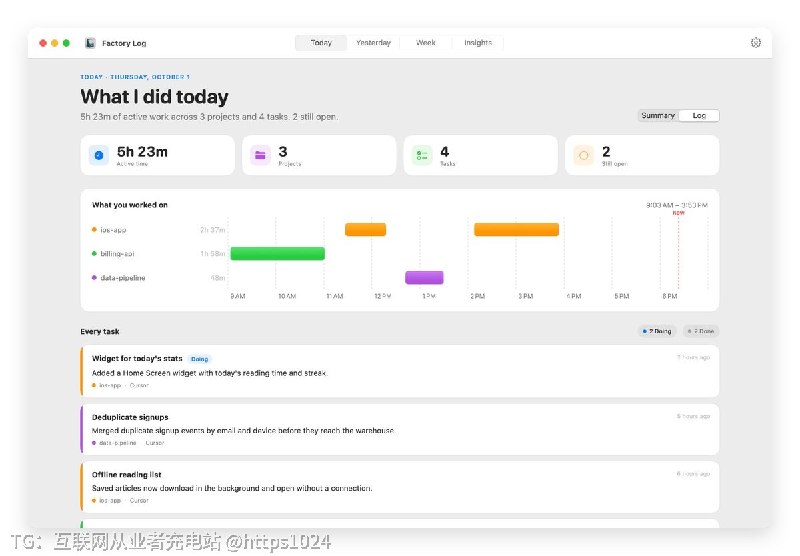
Task: Click the purple data-pipeline project dot
Action: pyautogui.click(x=94, y=277)
